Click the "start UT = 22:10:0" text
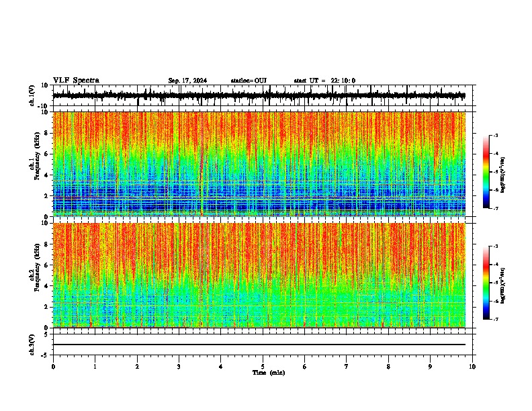Image resolution: width=532 pixels, height=411 pixels. (x=324, y=81)
